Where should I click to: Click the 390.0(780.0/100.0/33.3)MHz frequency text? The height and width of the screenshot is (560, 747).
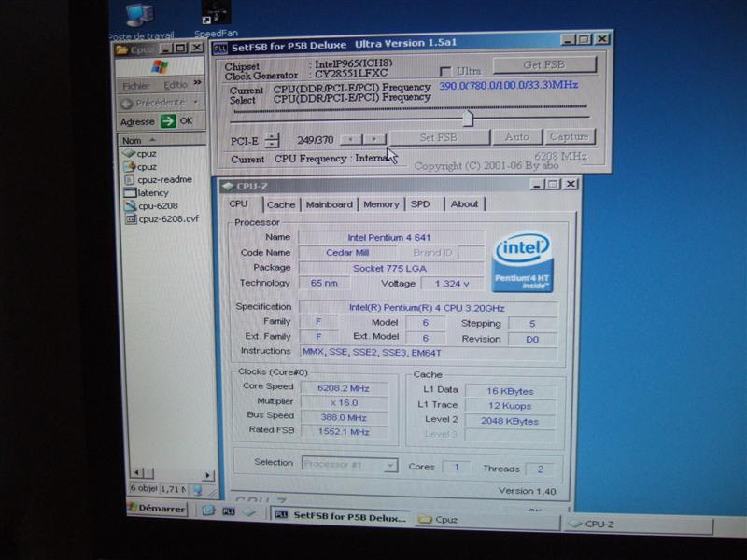tap(508, 86)
